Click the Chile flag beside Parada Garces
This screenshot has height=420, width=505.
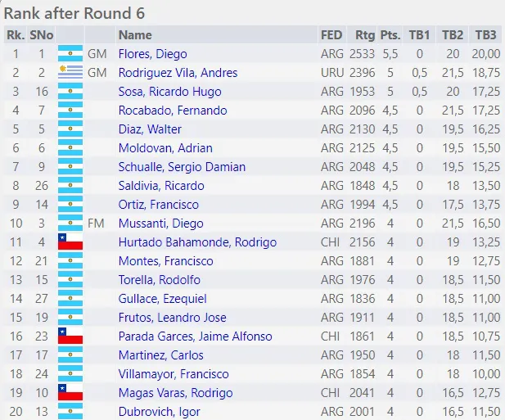click(70, 336)
